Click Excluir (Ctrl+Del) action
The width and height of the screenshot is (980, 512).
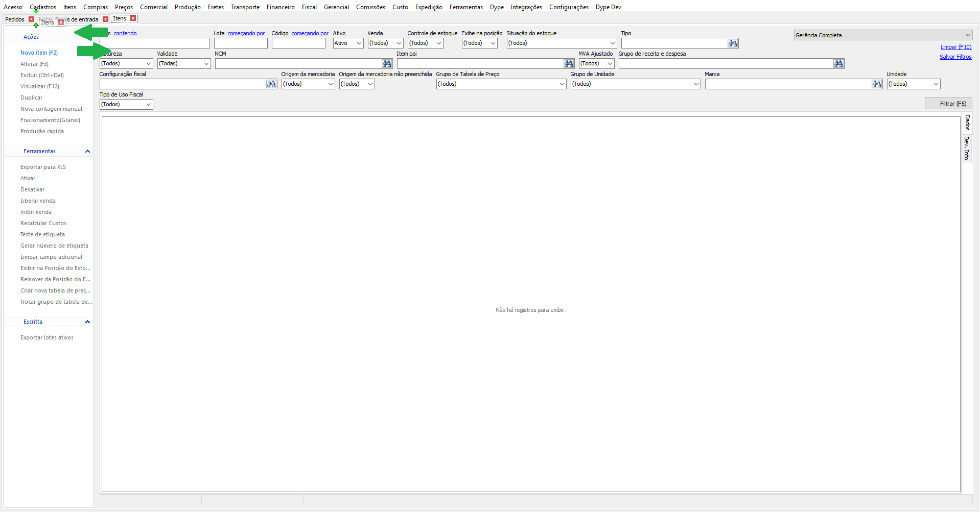(42, 75)
